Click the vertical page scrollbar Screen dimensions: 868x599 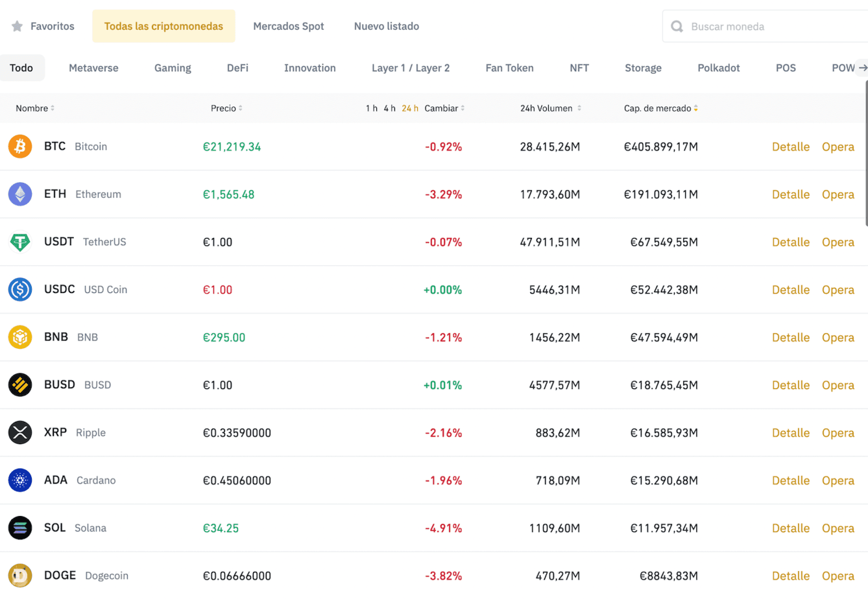865,152
